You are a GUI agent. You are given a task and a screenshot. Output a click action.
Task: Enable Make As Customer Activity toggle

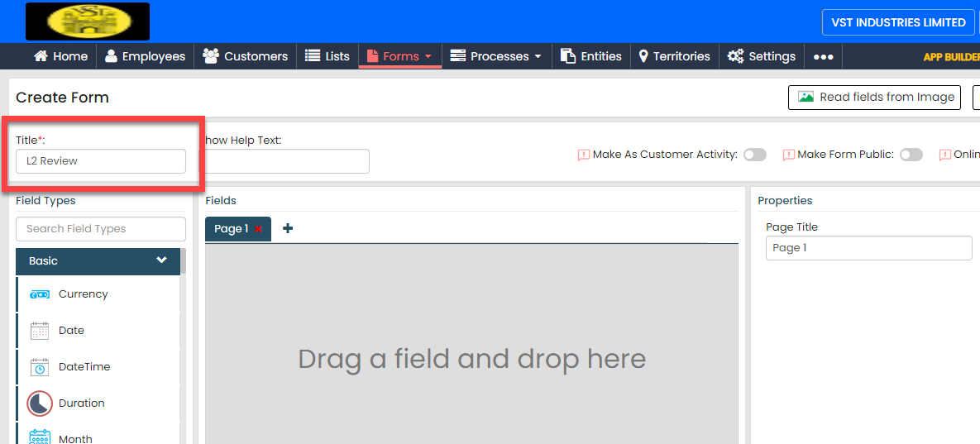[x=754, y=155]
